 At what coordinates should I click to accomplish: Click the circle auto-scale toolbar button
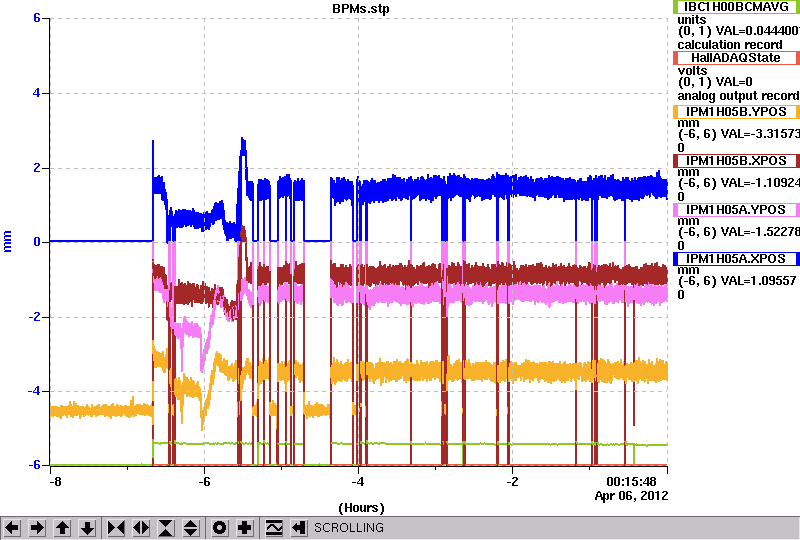pos(219,528)
